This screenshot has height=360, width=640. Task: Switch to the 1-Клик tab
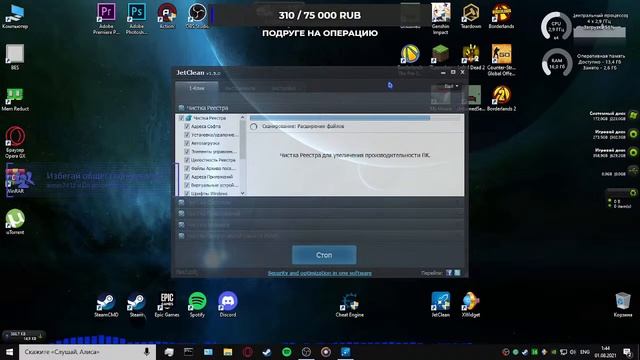click(197, 88)
